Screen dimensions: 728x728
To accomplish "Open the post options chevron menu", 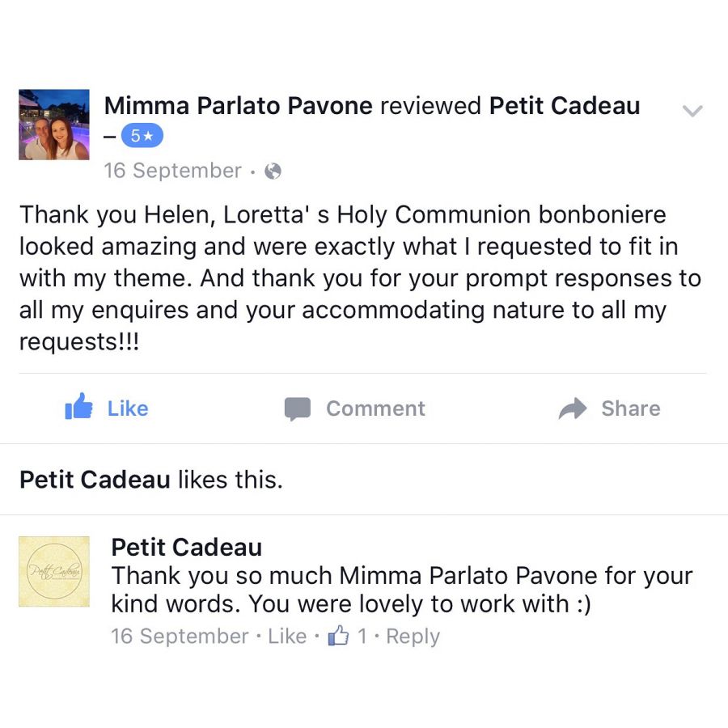I will 692,111.
